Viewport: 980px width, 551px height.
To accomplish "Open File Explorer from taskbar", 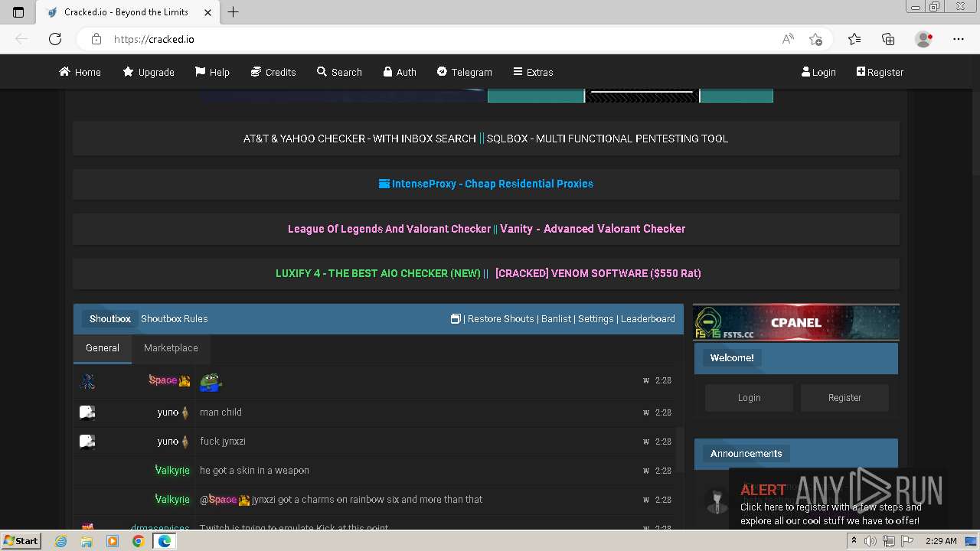I will (x=87, y=541).
